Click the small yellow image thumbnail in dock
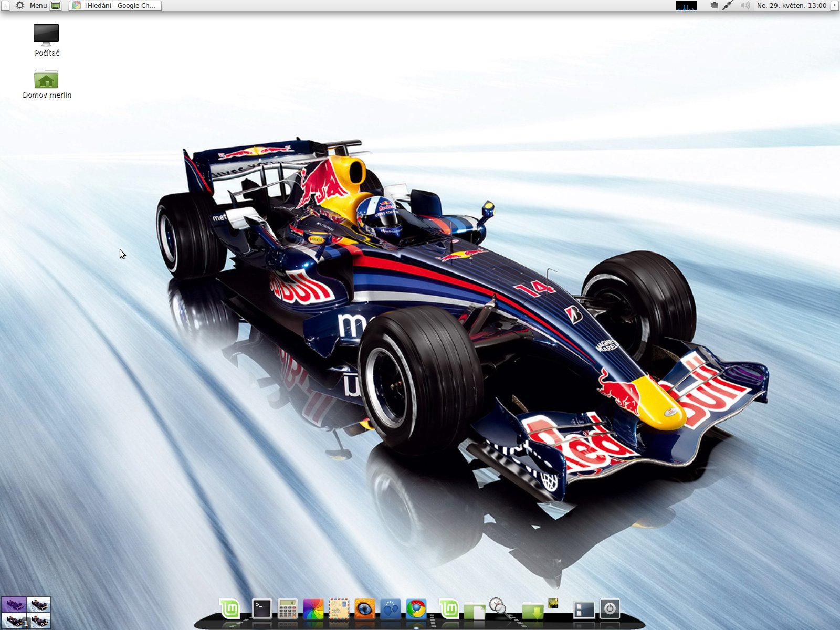Viewport: 840px width, 630px height. tap(553, 603)
